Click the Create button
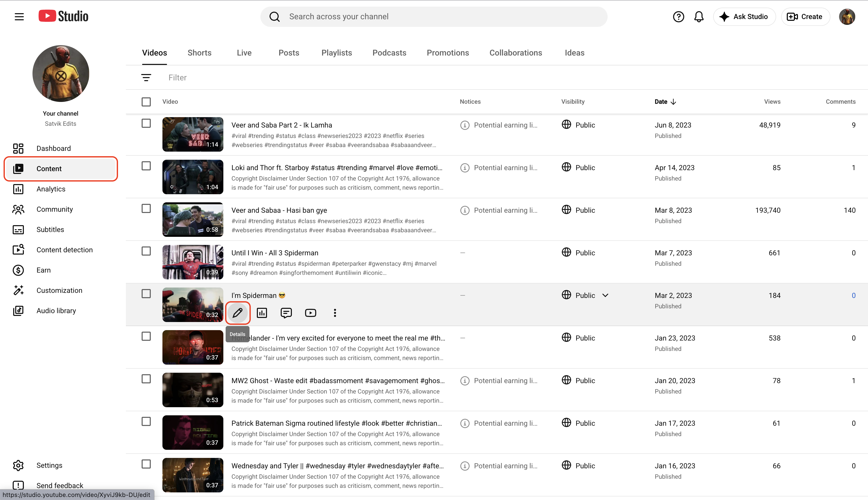Screen dimensions: 868x500 [805, 16]
